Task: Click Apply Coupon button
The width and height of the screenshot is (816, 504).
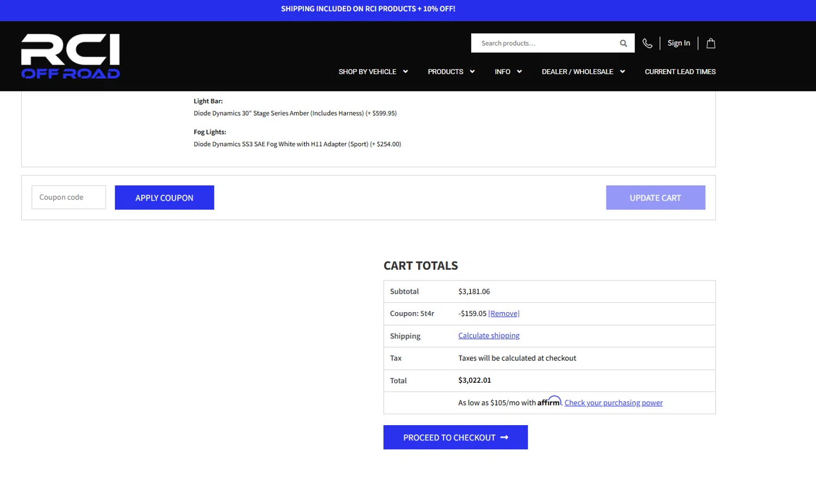Action: 164,197
